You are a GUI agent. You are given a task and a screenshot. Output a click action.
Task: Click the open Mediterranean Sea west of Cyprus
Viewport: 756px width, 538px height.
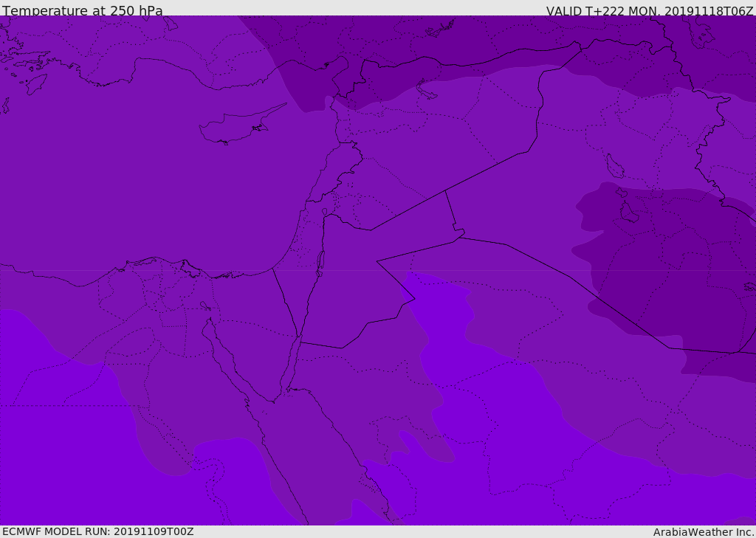point(120,169)
